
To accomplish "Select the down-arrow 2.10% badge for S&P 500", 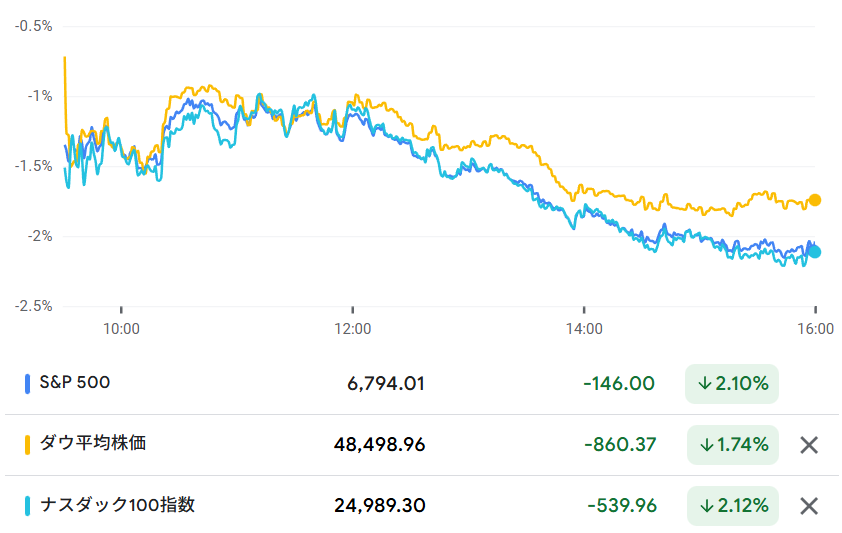I will pyautogui.click(x=732, y=384).
